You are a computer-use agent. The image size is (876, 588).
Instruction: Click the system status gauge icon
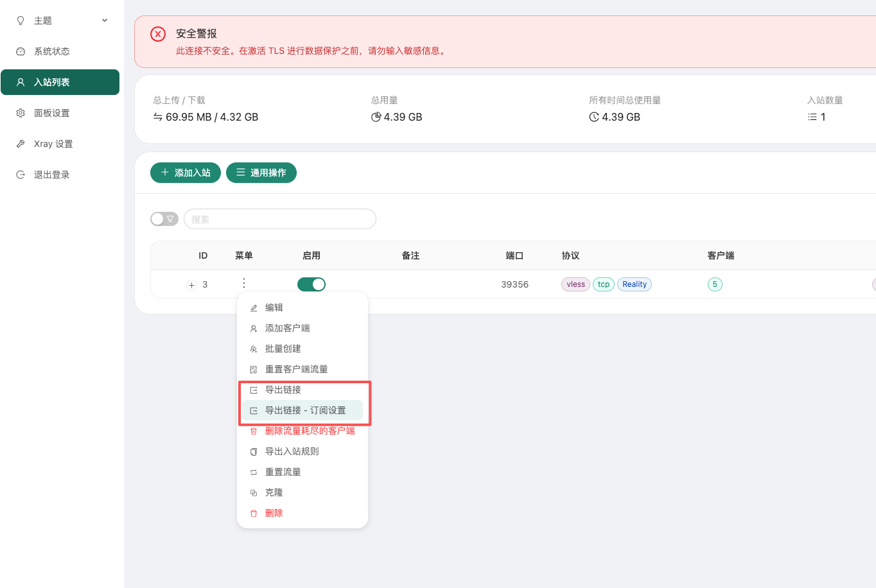point(21,51)
